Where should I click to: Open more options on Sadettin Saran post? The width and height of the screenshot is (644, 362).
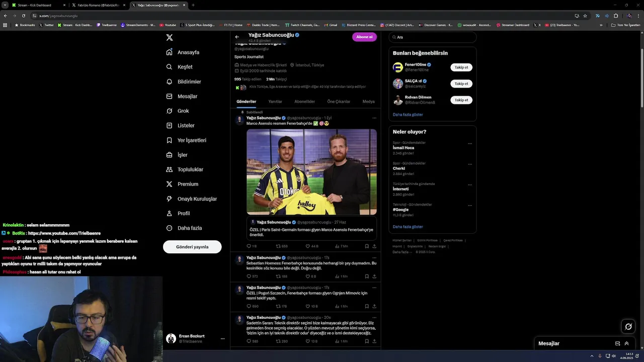point(374,318)
